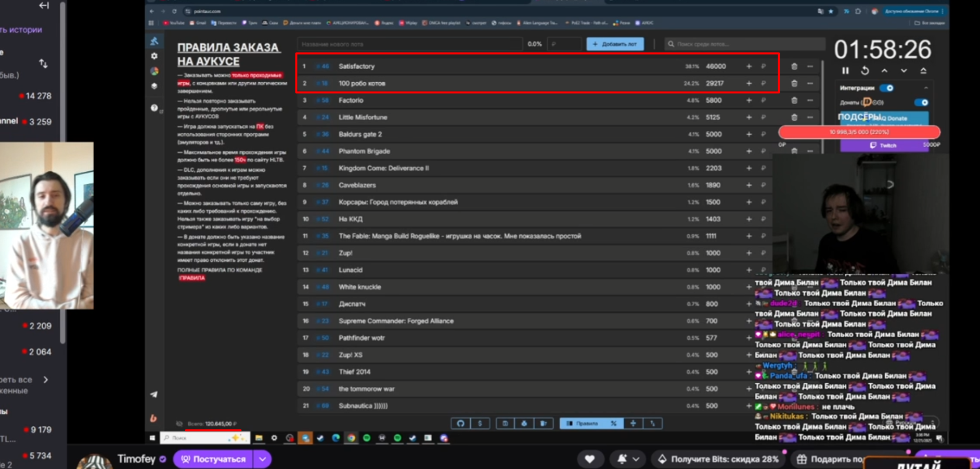Viewport: 980px width, 469px height.
Task: Open more options for 100 робо котов lot
Action: point(810,83)
